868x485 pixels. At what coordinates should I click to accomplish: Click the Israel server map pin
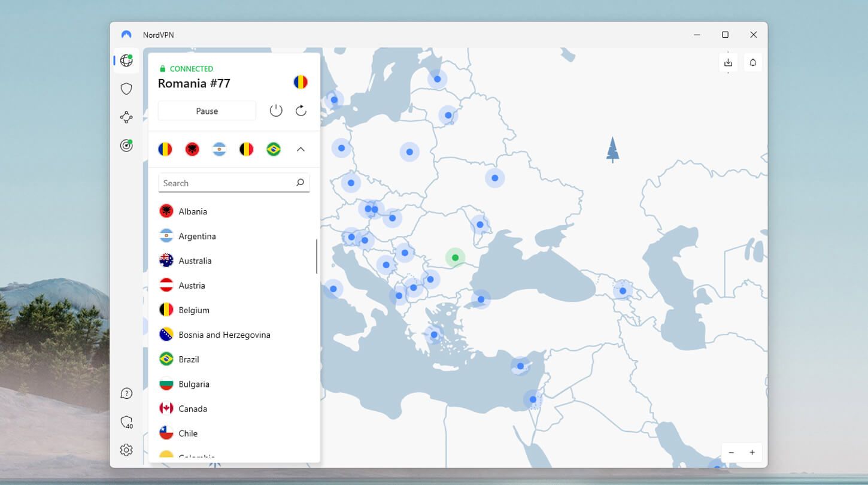click(x=533, y=399)
